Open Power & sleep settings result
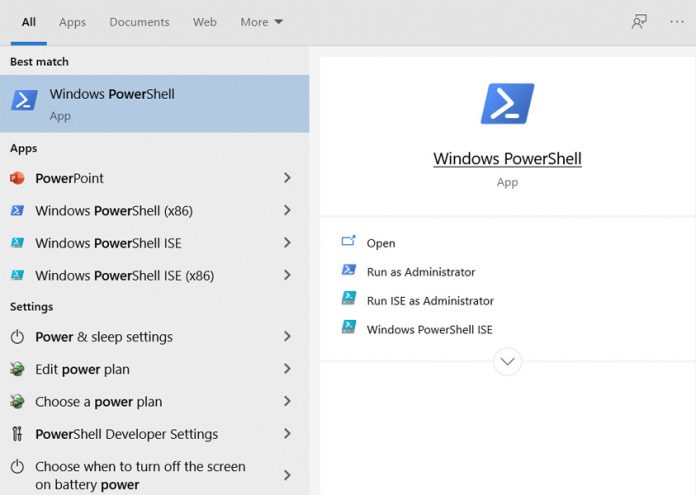 [x=154, y=337]
